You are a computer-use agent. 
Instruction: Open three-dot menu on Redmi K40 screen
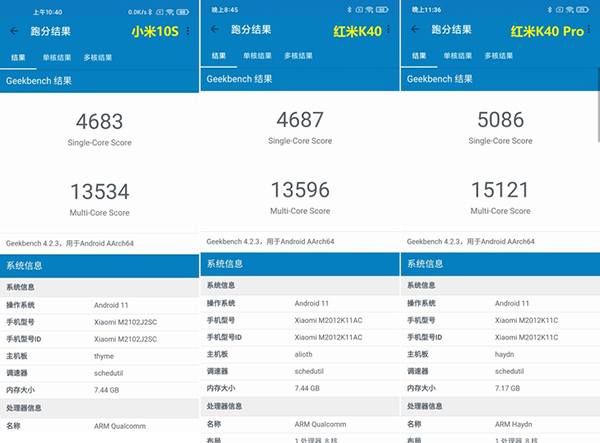tap(389, 31)
